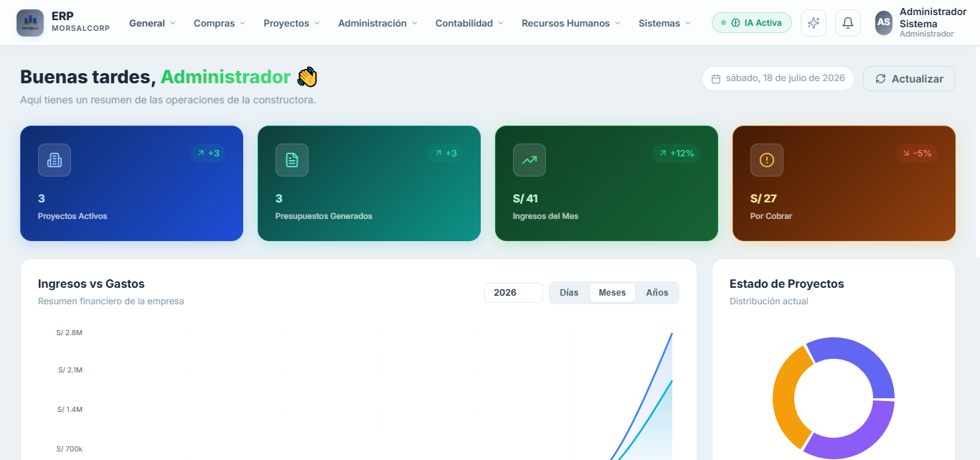The height and width of the screenshot is (460, 980).
Task: Open the Contabilidad dropdown menu
Action: (469, 23)
